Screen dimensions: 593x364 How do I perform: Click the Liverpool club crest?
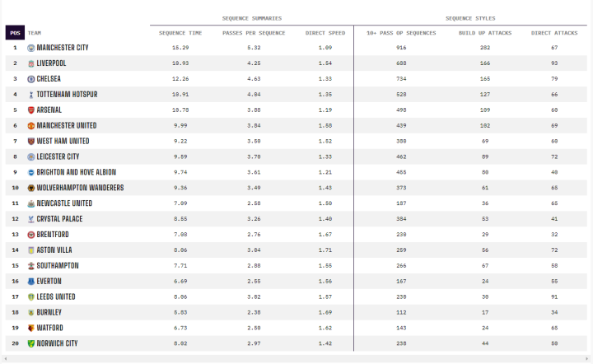tap(31, 63)
